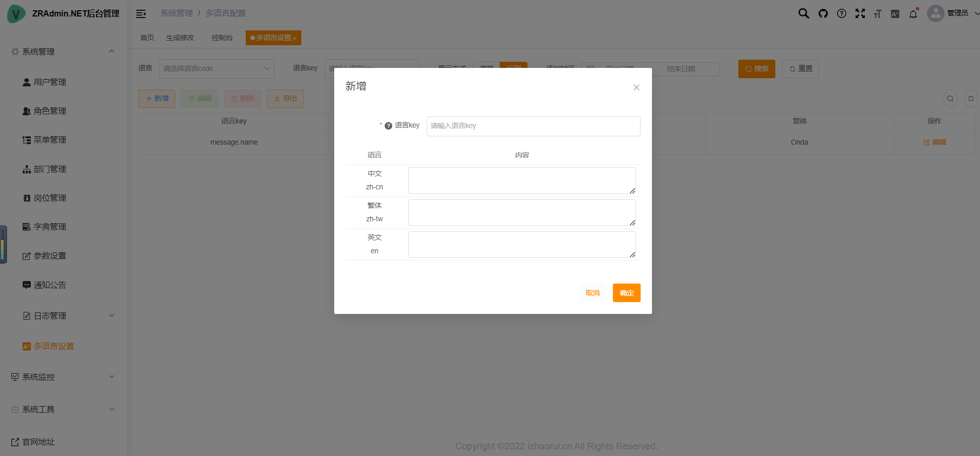Click the search magnifier icon in header
980x456 pixels.
click(x=803, y=13)
